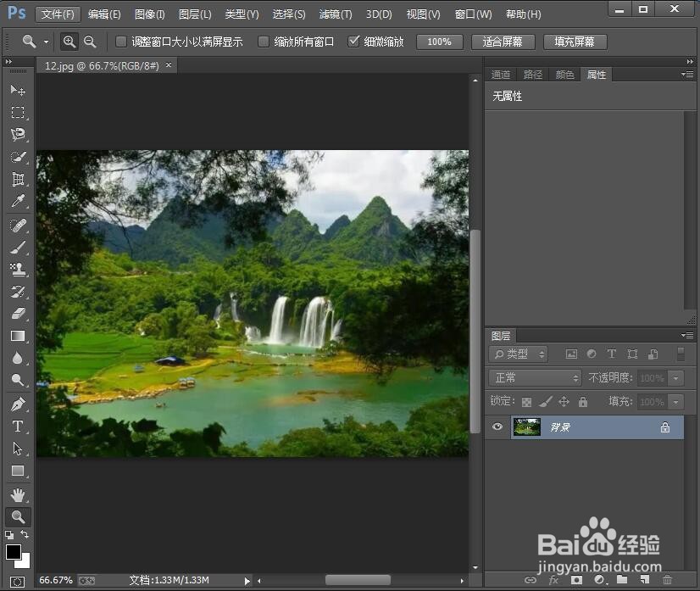700x591 pixels.
Task: Select the Zoom tool in toolbox
Action: coord(18,517)
